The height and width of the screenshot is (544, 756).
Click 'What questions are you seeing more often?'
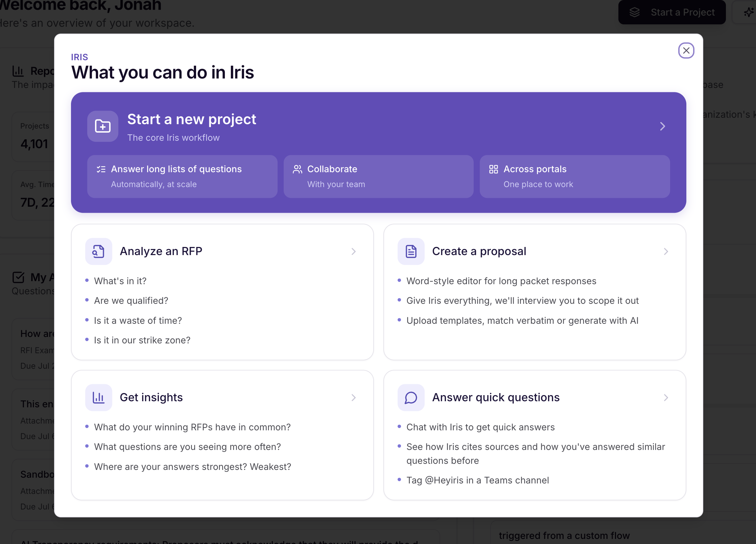(x=187, y=447)
